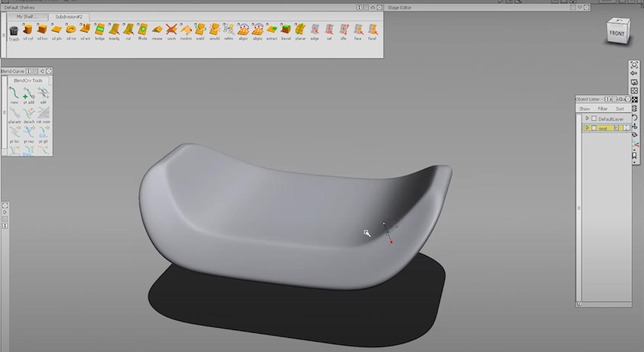Open the Sort menu in Object Lister
Image resolution: width=644 pixels, height=352 pixels.
click(x=620, y=109)
